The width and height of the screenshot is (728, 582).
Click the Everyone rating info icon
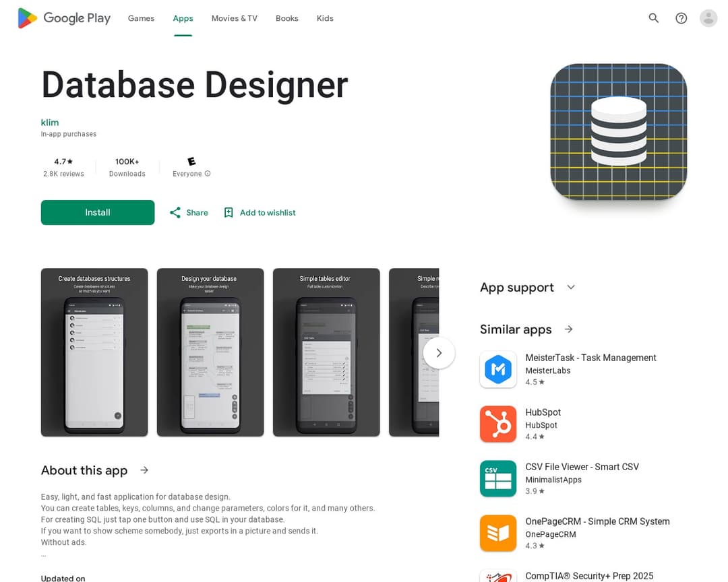[x=208, y=174]
